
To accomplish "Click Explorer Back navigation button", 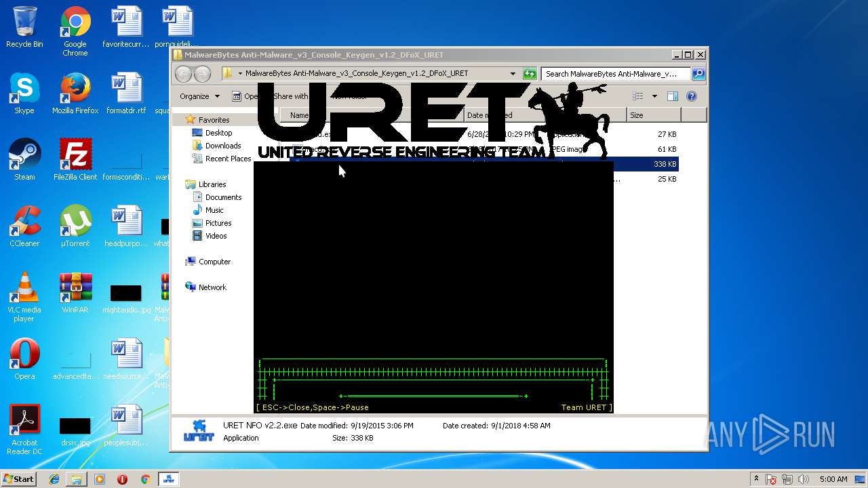I will 184,73.
